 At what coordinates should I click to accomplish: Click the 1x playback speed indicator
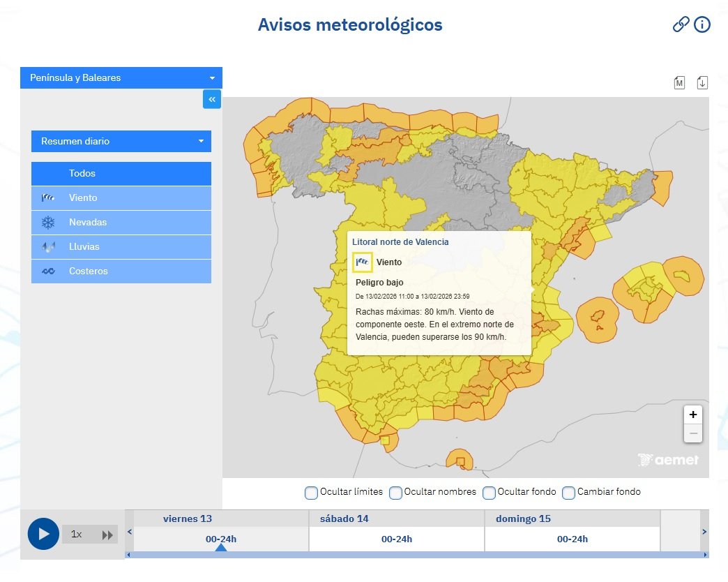[76, 534]
